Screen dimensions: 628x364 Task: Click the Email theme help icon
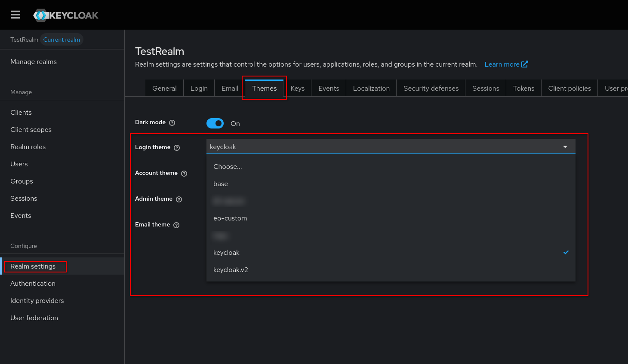coord(176,225)
